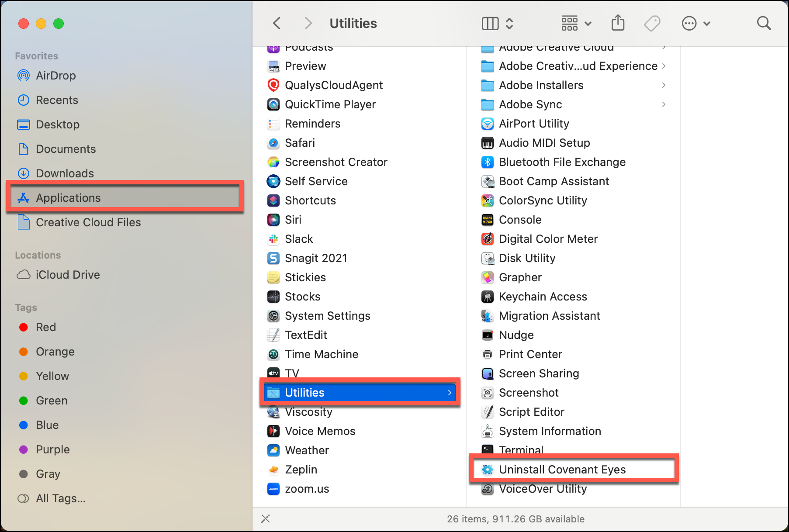Select the Screenshot Creator icon
Viewport: 789px width, 532px height.
(x=273, y=162)
